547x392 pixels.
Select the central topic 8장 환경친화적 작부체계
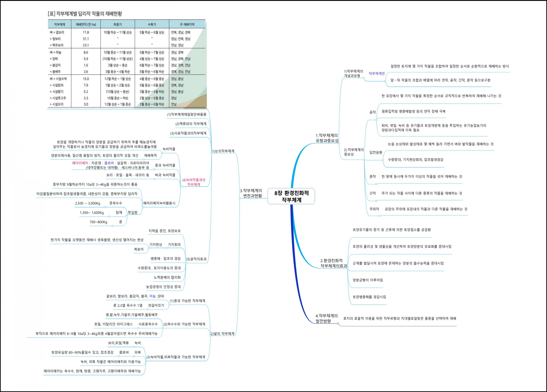pos(291,196)
